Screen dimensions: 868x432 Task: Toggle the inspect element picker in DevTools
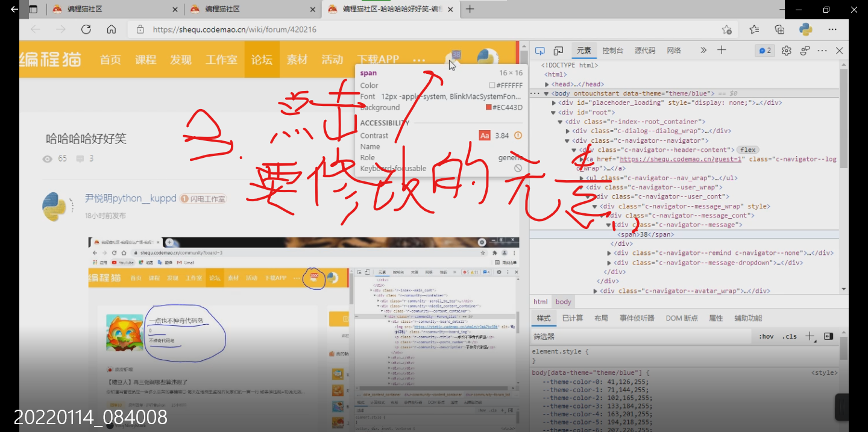[540, 51]
